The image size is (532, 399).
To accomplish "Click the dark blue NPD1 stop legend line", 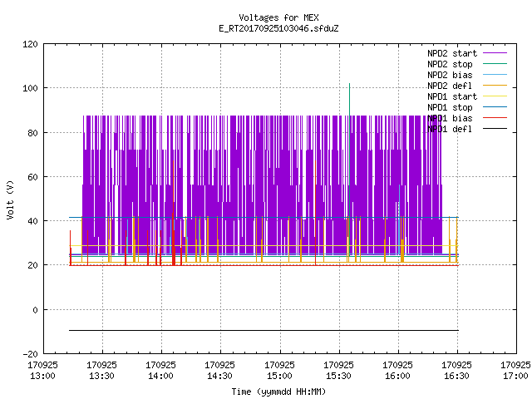I will coord(495,107).
